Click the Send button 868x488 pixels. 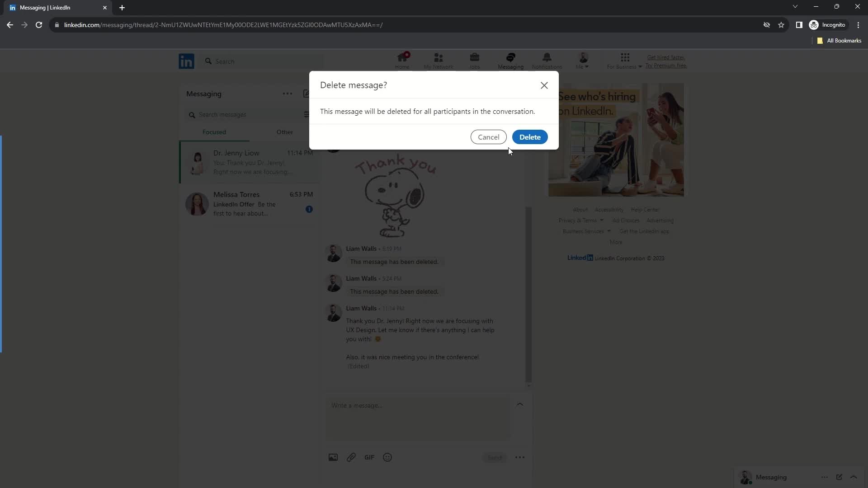point(495,458)
